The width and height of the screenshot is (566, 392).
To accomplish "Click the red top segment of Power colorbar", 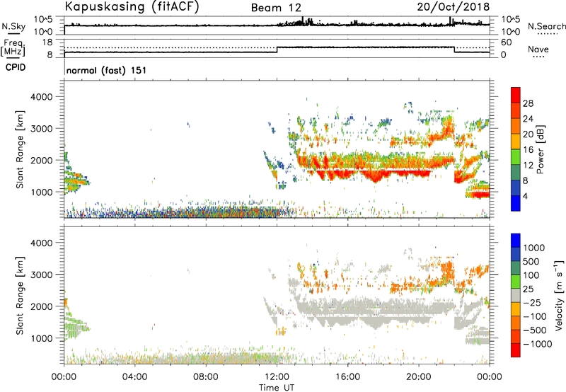I will tap(516, 95).
